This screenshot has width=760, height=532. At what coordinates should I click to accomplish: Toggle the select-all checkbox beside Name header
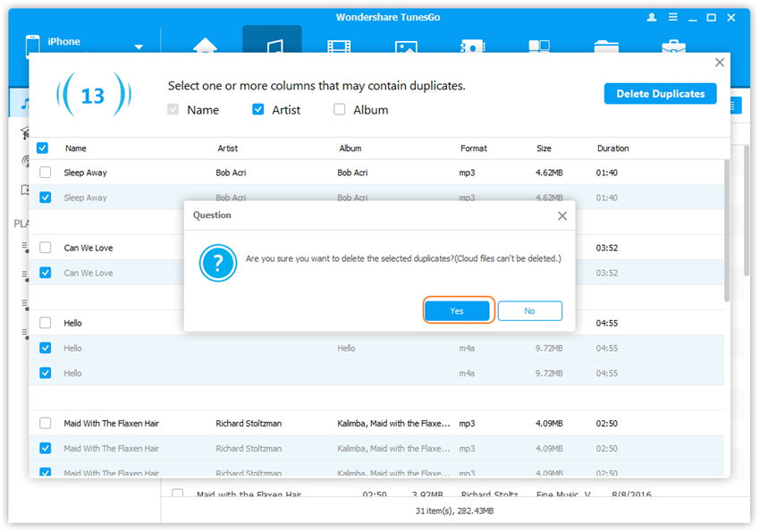tap(42, 148)
